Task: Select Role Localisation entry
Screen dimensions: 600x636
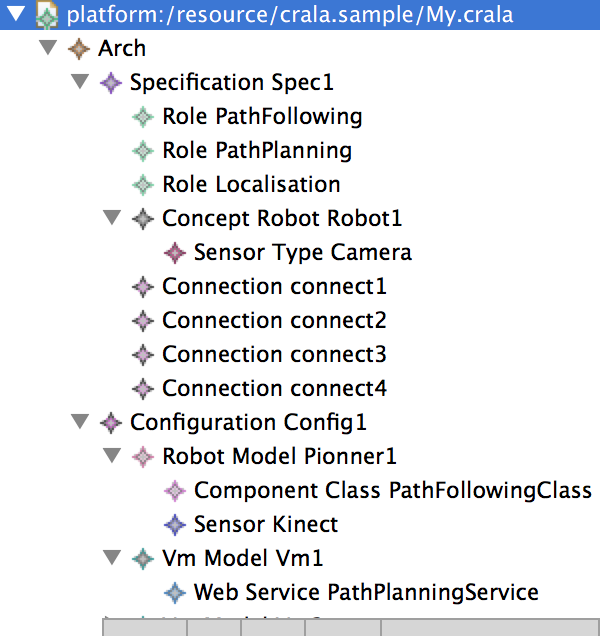Action: 251,184
